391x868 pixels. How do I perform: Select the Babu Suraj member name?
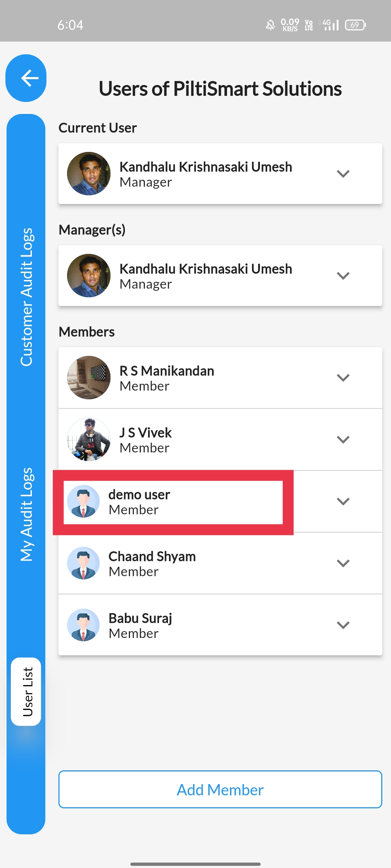[140, 618]
